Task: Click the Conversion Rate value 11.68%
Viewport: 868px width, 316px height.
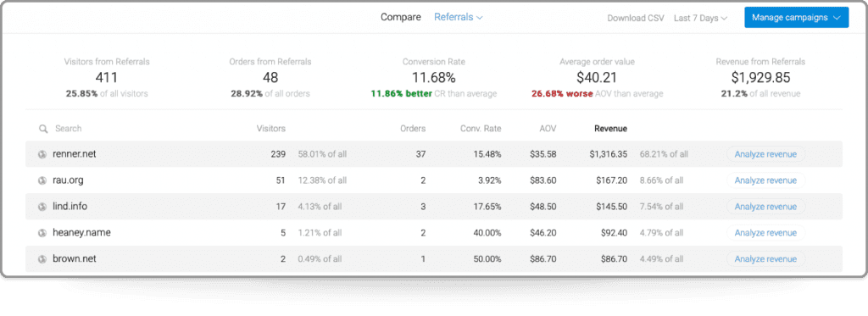Action: click(x=433, y=77)
